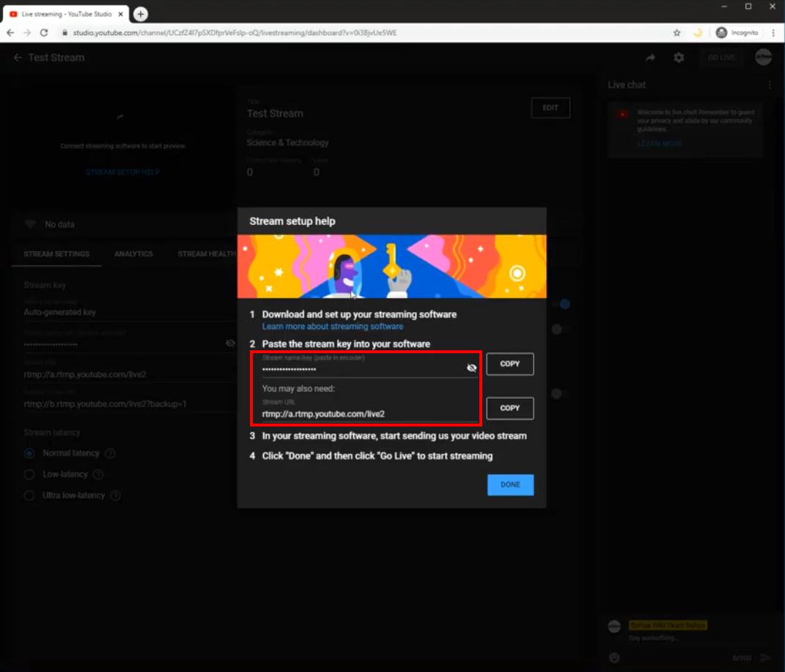Open stream settings gear icon

(x=679, y=58)
